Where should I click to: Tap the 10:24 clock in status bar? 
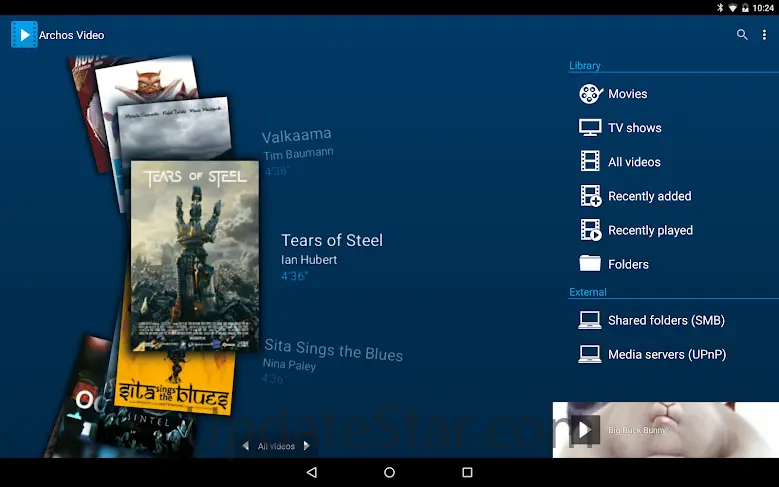763,7
